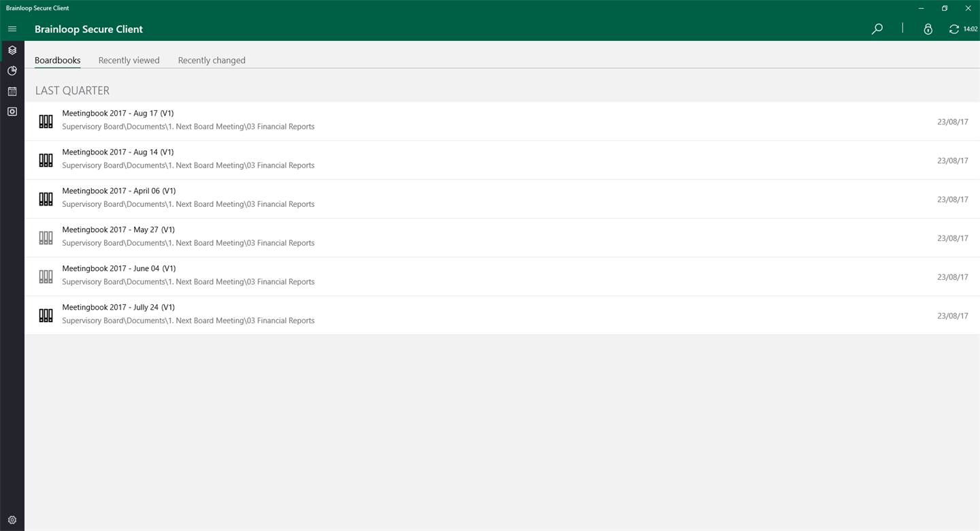Select the layers sidebar icon
This screenshot has width=980, height=531.
tap(12, 50)
